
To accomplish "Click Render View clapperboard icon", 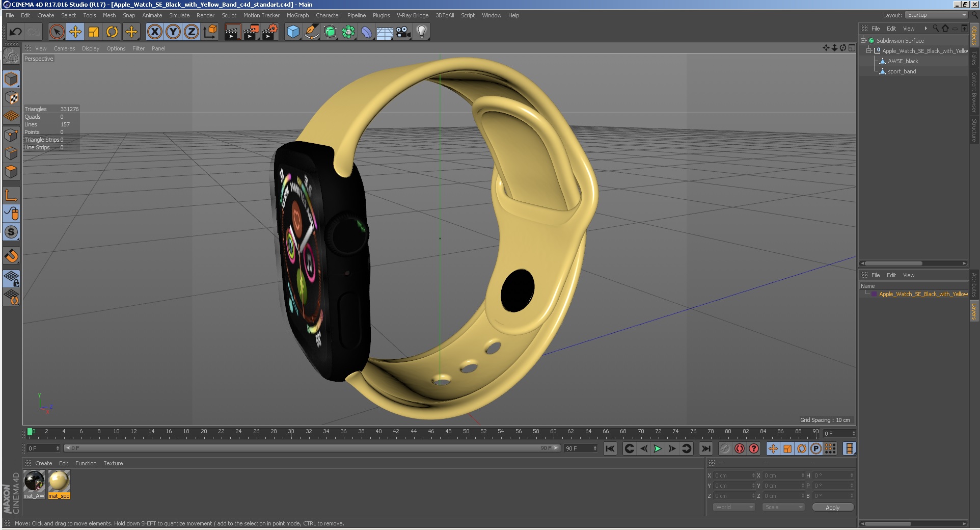I will [232, 32].
